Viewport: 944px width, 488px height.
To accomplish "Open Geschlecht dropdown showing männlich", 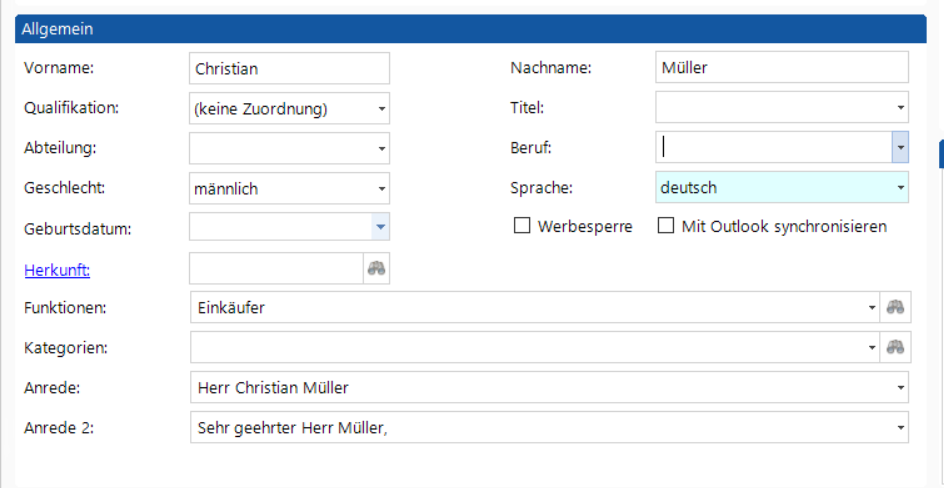I will click(382, 189).
